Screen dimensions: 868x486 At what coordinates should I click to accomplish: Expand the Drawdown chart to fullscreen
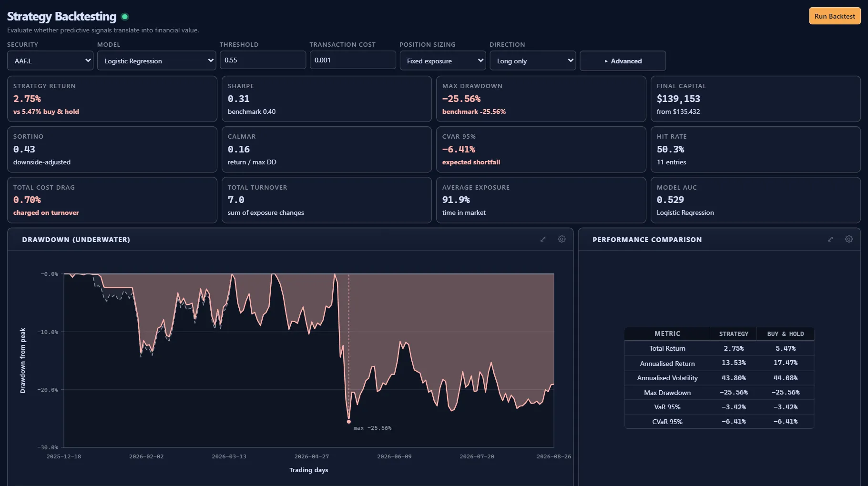click(x=543, y=239)
